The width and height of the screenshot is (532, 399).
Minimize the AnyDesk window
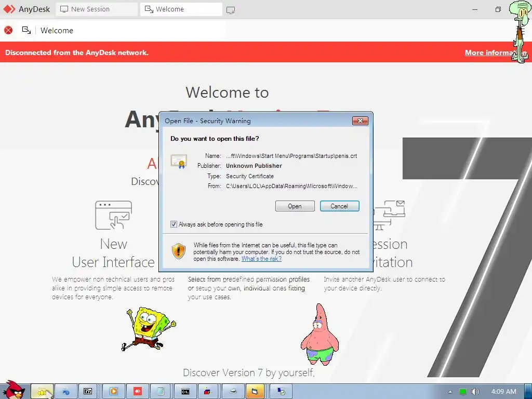[475, 9]
